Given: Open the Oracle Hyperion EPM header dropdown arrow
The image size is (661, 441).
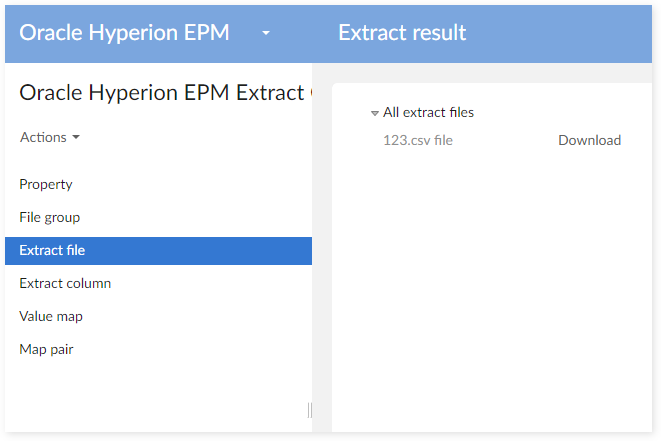Looking at the screenshot, I should 266,33.
